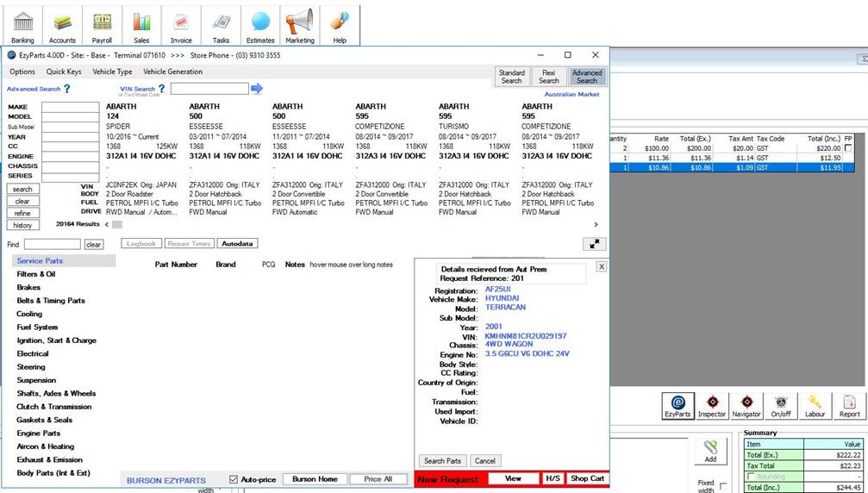Click the Search Parts button
868x493 pixels.
(444, 461)
